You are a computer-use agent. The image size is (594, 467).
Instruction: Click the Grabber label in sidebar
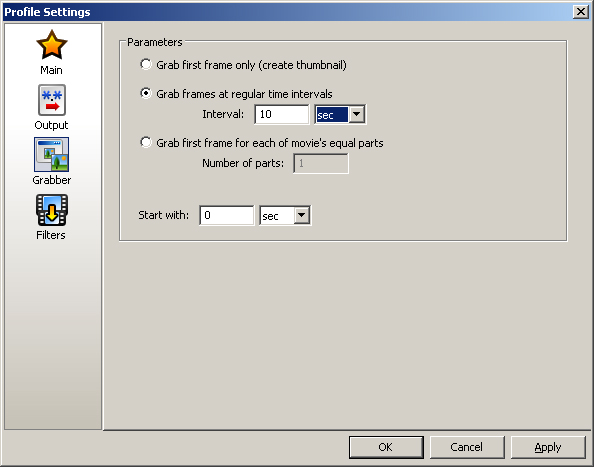click(52, 180)
